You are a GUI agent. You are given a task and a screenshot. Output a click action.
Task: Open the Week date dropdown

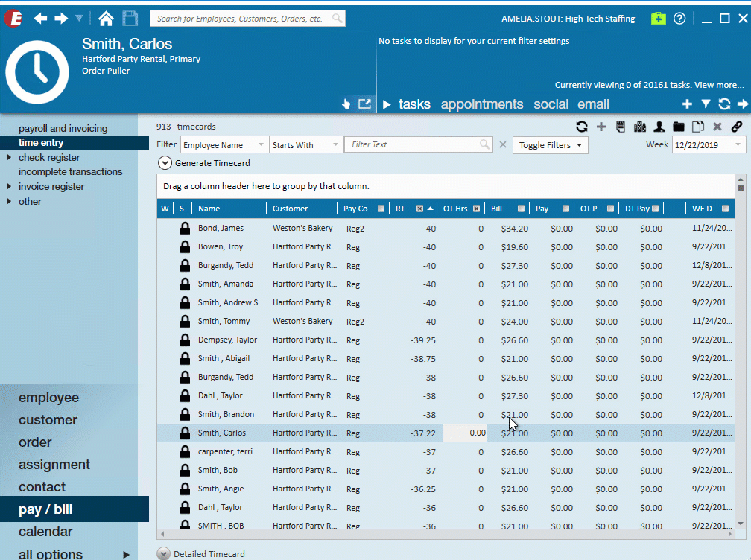[x=738, y=145]
